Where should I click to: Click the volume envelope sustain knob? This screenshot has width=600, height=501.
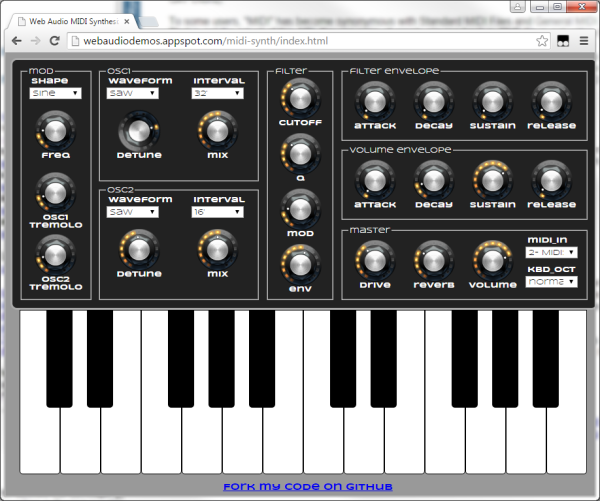pyautogui.click(x=492, y=180)
